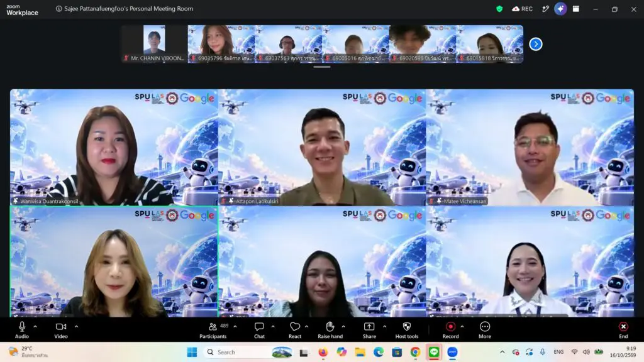The width and height of the screenshot is (644, 362).
Task: Open the AI notes pen icon
Action: [x=545, y=9]
